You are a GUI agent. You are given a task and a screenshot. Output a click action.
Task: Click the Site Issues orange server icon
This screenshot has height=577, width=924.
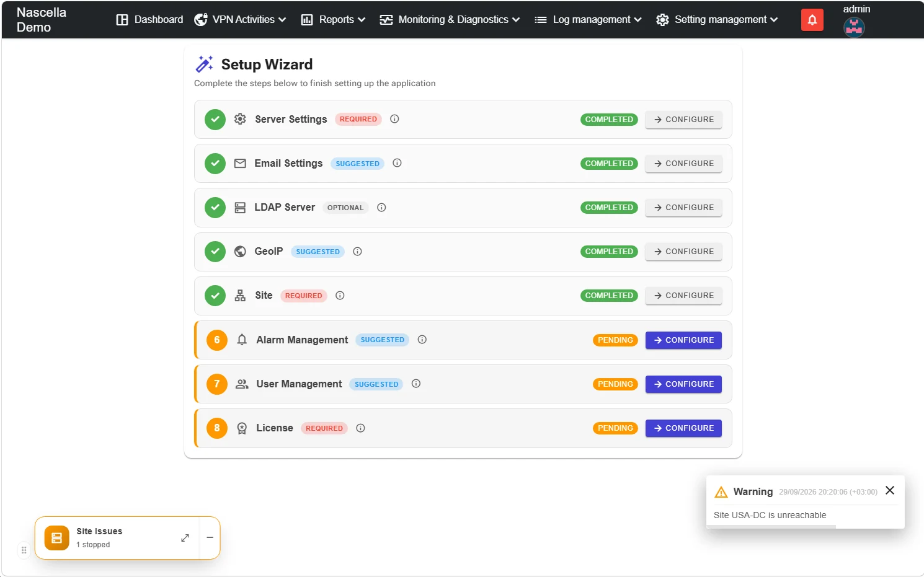(57, 538)
